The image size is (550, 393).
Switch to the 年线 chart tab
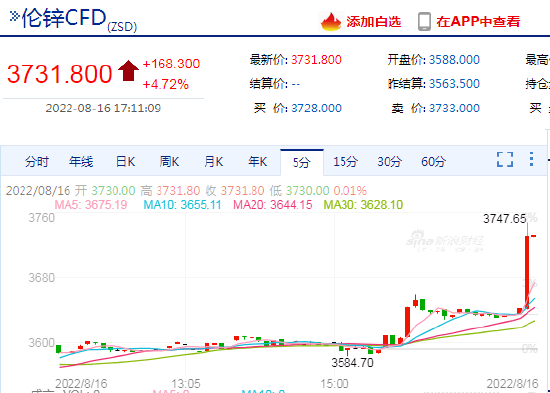tap(81, 162)
